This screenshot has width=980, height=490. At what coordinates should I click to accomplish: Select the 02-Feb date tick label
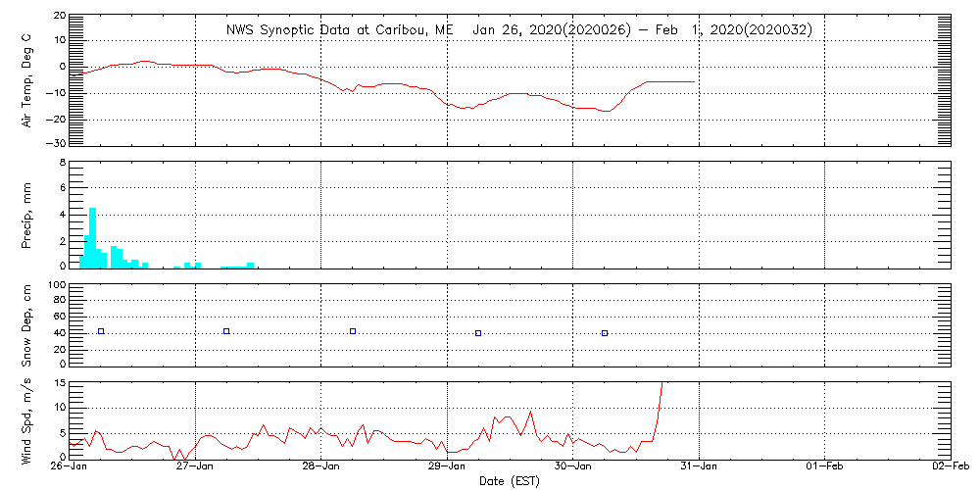pyautogui.click(x=950, y=467)
